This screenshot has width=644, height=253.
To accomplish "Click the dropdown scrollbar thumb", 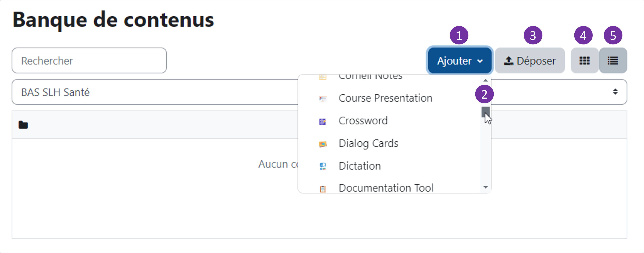I will (x=485, y=112).
